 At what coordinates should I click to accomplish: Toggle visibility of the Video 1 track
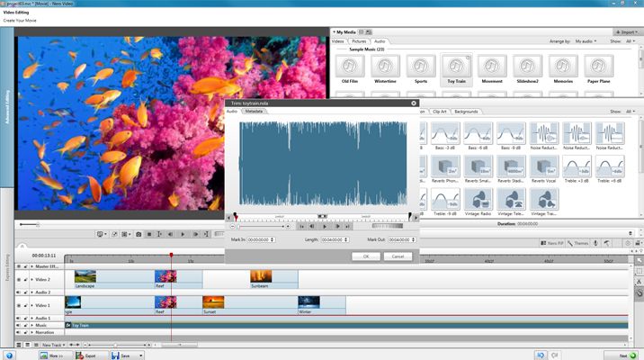click(x=19, y=305)
